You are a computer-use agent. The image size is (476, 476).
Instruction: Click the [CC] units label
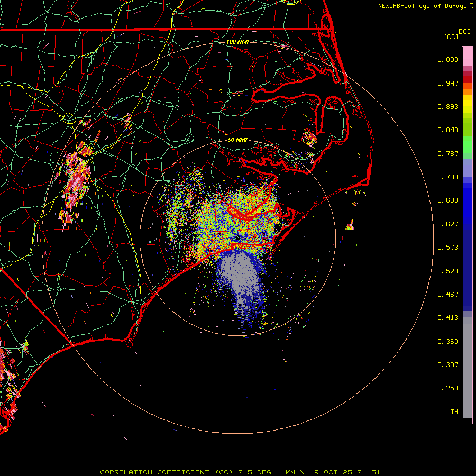tap(451, 36)
